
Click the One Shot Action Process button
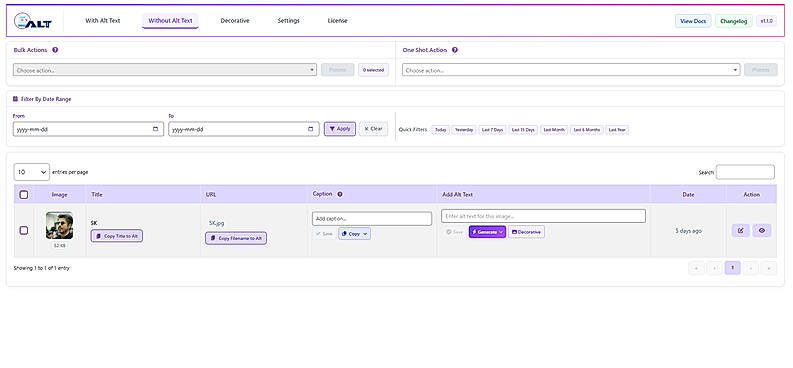[761, 70]
